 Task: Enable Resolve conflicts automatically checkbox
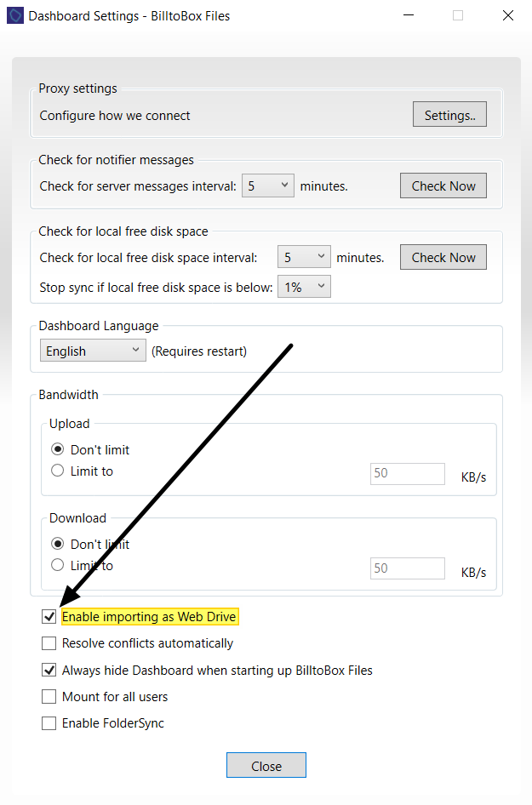click(x=49, y=643)
